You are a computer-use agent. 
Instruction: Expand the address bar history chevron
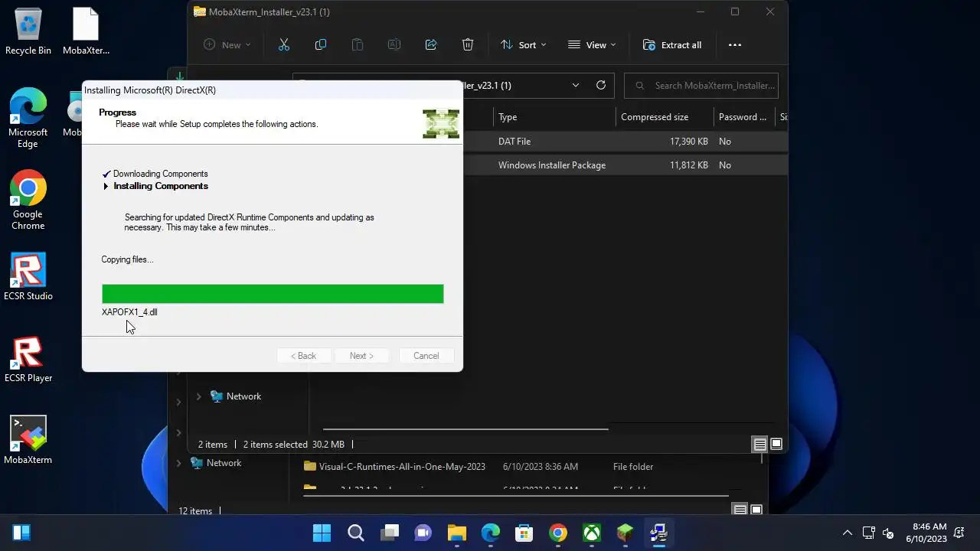click(576, 86)
